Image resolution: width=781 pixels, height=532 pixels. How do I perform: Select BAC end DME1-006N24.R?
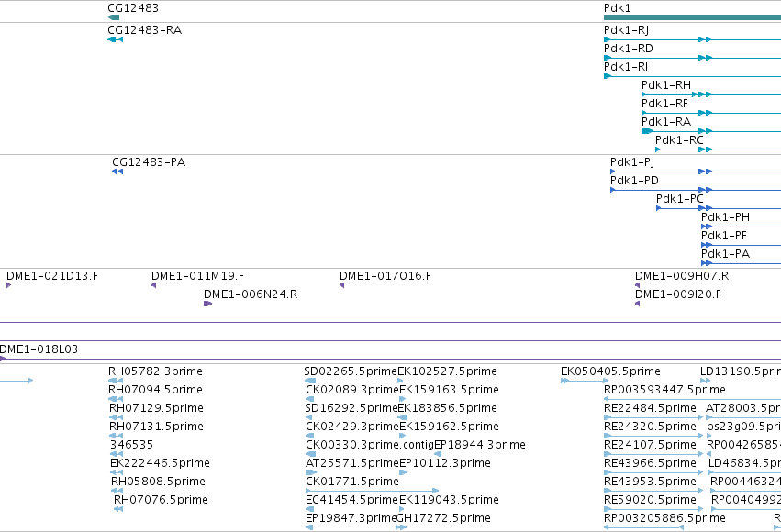pos(208,304)
